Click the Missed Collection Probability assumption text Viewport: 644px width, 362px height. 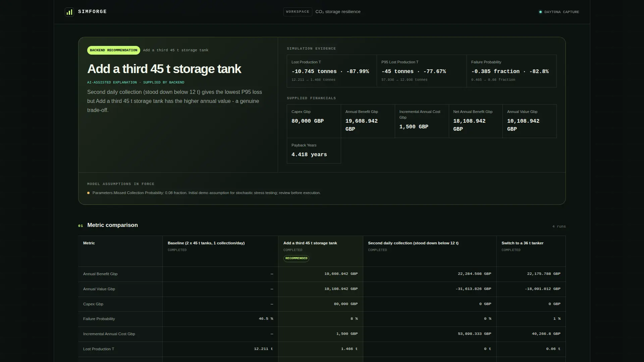click(x=206, y=193)
